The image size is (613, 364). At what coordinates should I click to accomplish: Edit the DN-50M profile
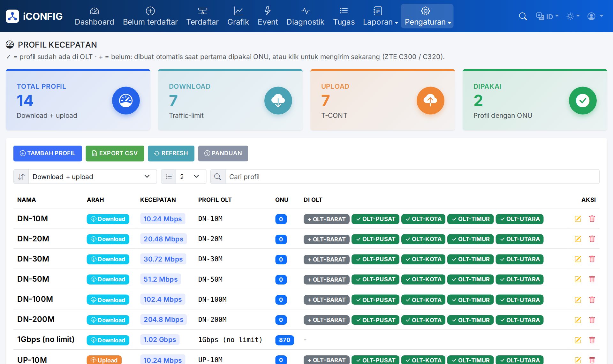[x=578, y=279]
